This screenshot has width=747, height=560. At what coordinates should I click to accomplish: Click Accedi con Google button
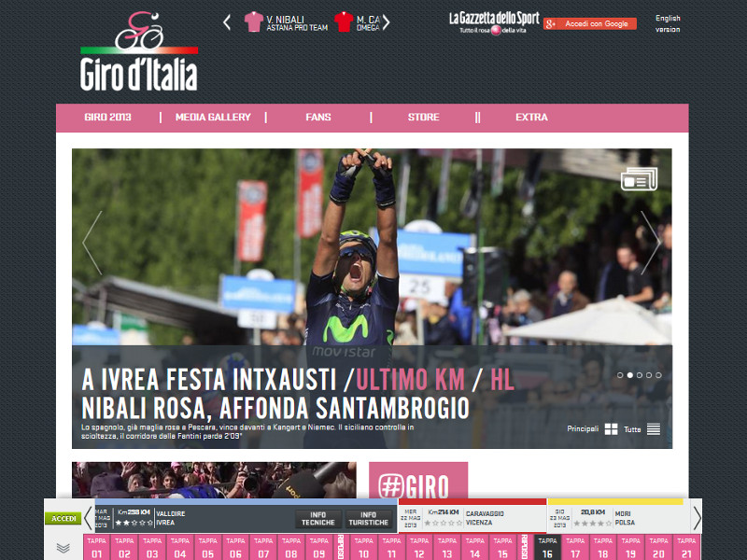pos(589,23)
